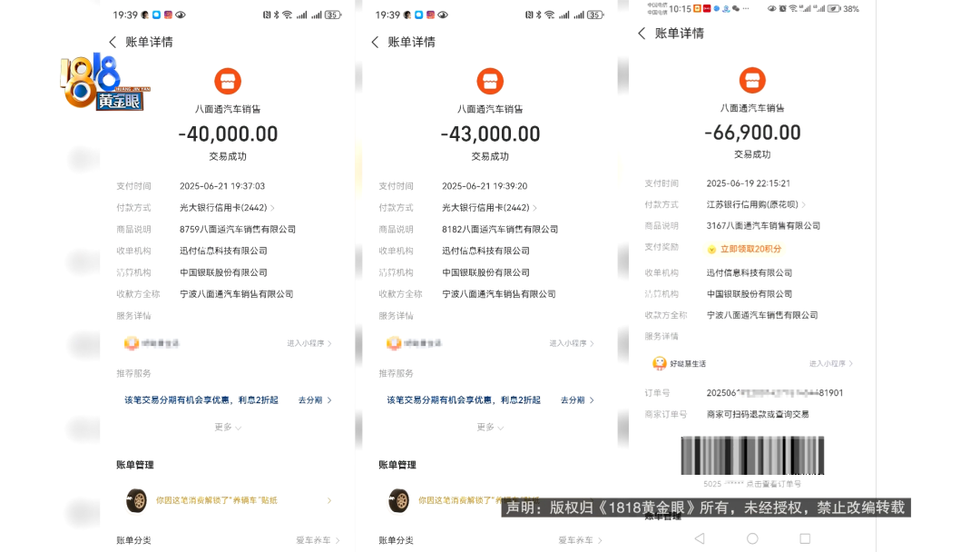Tap 去分期 link in left screen
Image resolution: width=980 pixels, height=552 pixels.
(x=315, y=400)
